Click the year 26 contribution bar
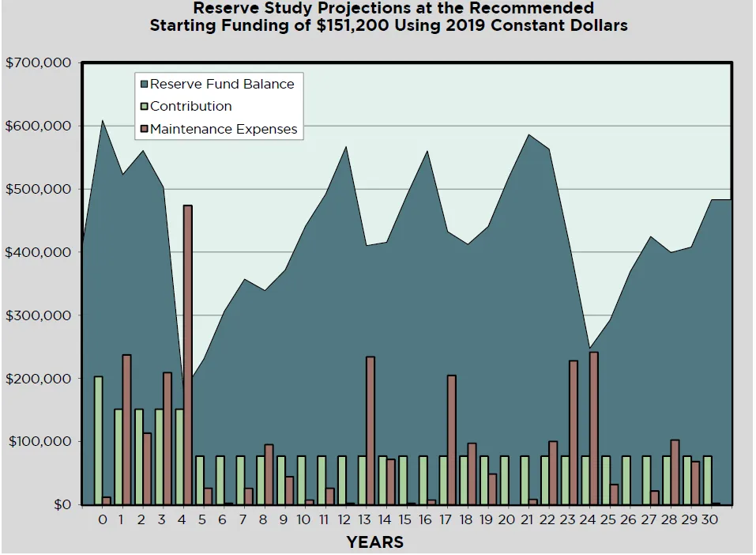 [626, 481]
